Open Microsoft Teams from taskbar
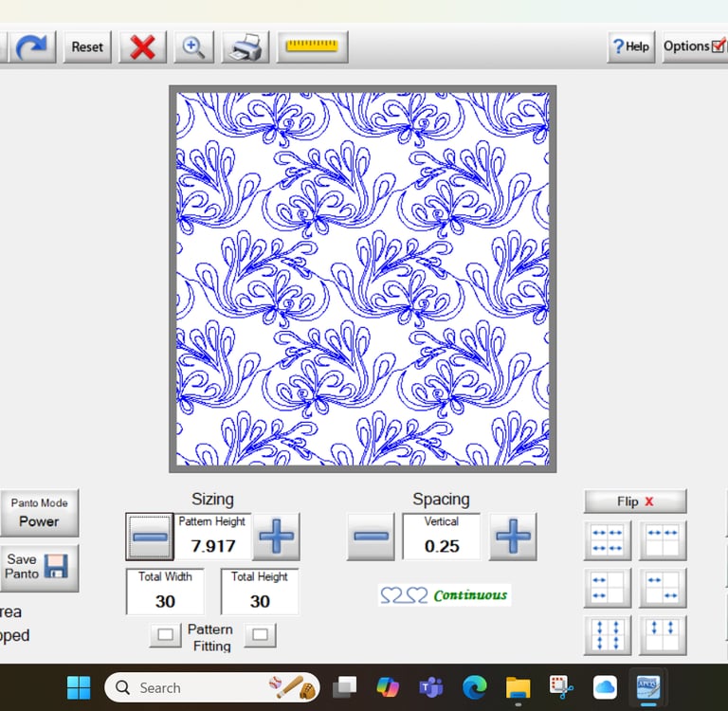728x711 pixels. click(x=431, y=687)
